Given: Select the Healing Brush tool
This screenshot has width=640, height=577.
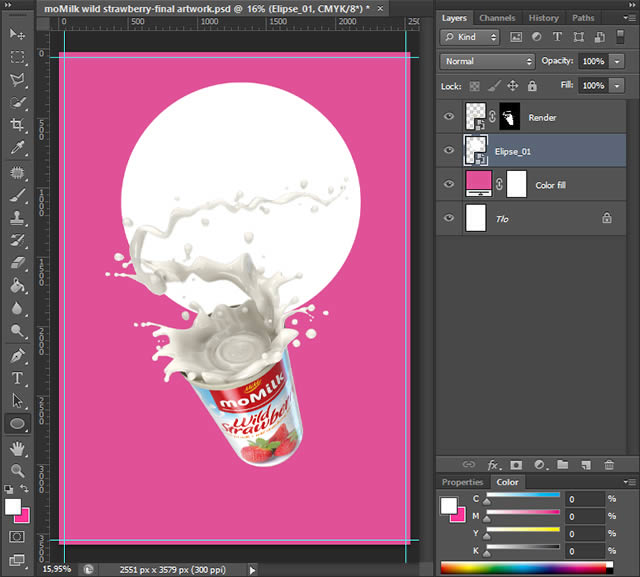Looking at the screenshot, I should click(x=17, y=173).
